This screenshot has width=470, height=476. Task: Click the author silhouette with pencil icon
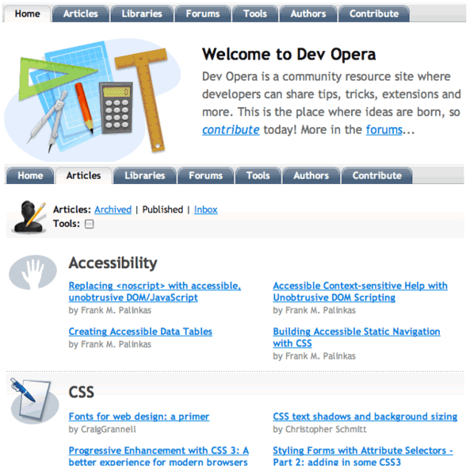click(29, 217)
